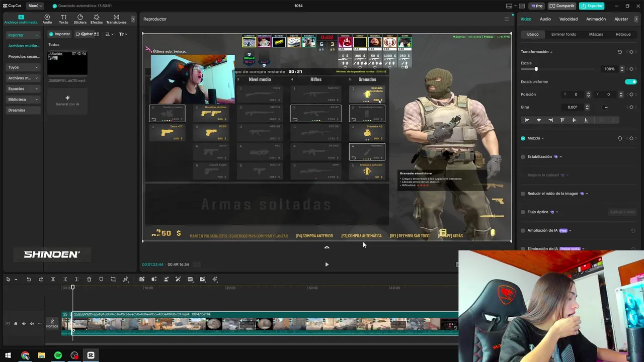The height and width of the screenshot is (362, 644).
Task: Play the preview video
Action: (x=327, y=264)
